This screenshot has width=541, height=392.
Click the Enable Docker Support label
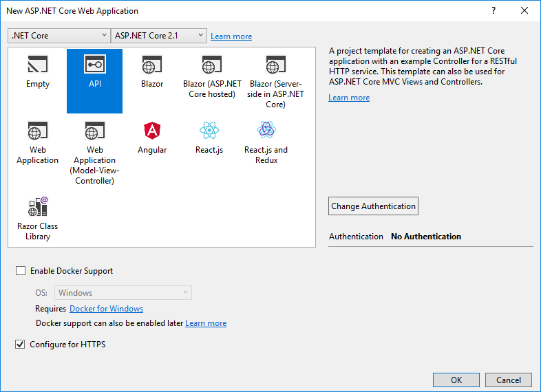[72, 271]
